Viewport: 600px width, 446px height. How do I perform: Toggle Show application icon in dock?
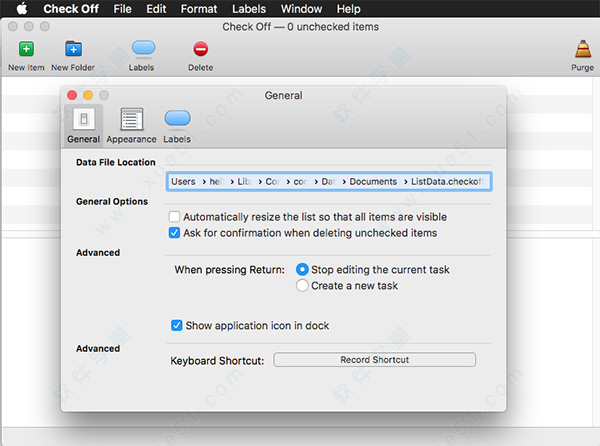click(176, 326)
